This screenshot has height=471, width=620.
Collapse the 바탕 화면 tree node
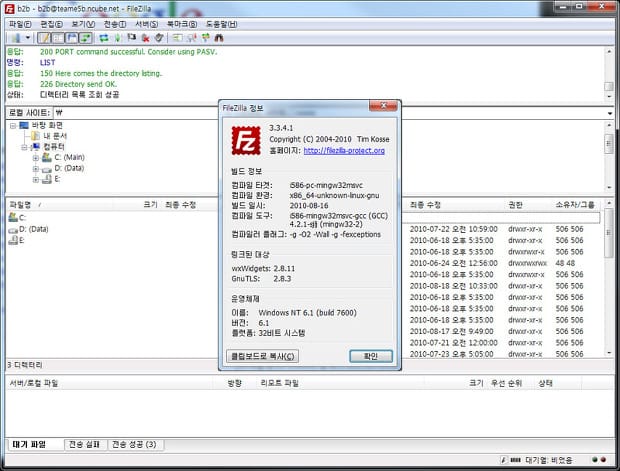13,126
